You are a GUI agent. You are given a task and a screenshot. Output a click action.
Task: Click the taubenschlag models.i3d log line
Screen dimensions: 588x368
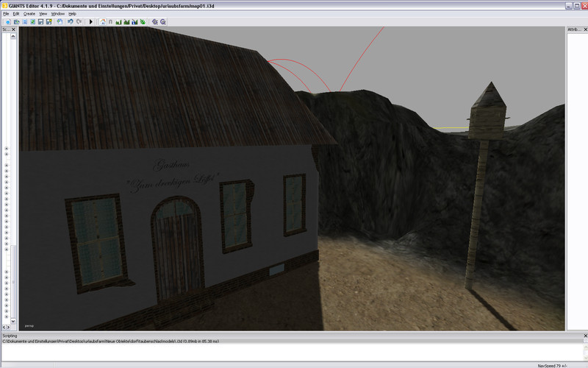pos(111,342)
